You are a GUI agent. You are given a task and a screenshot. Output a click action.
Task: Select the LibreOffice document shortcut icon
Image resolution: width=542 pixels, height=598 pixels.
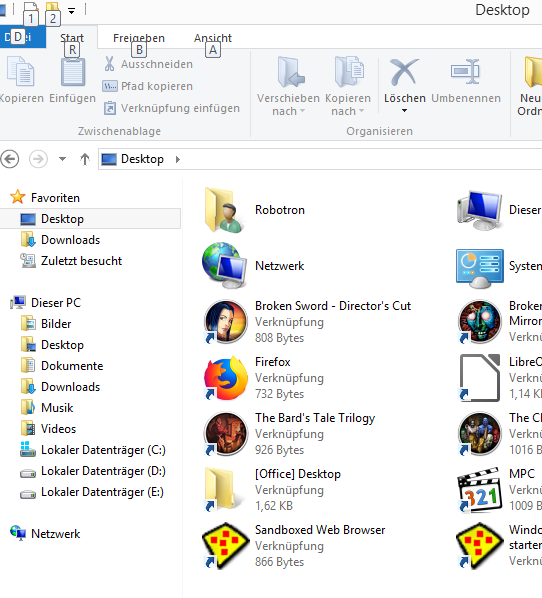[480, 378]
